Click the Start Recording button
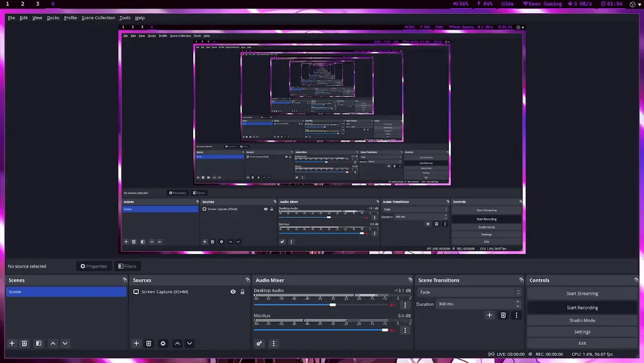Screen dimensions: 644x363 [x=582, y=307]
